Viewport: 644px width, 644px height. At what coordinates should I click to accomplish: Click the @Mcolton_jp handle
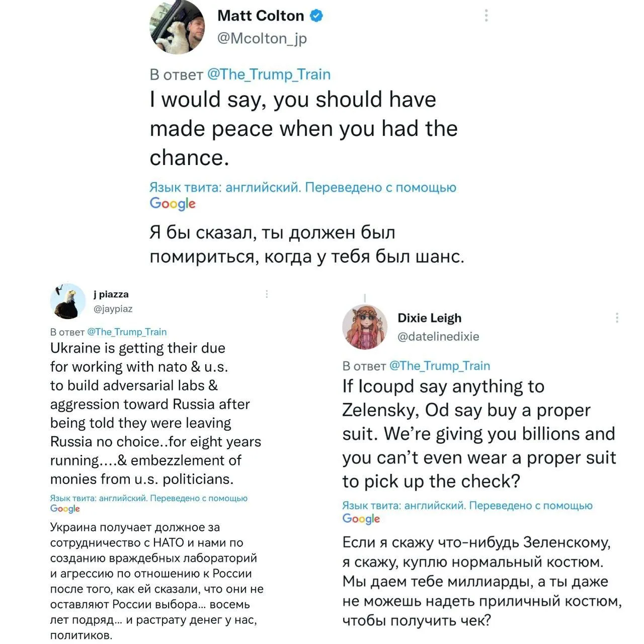[x=262, y=39]
